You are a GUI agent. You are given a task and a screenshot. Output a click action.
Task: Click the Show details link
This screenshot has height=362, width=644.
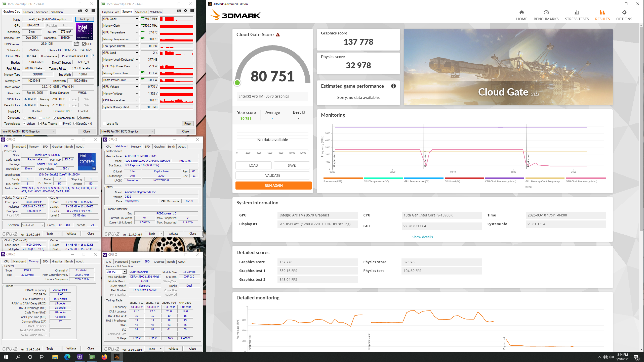pos(422,237)
